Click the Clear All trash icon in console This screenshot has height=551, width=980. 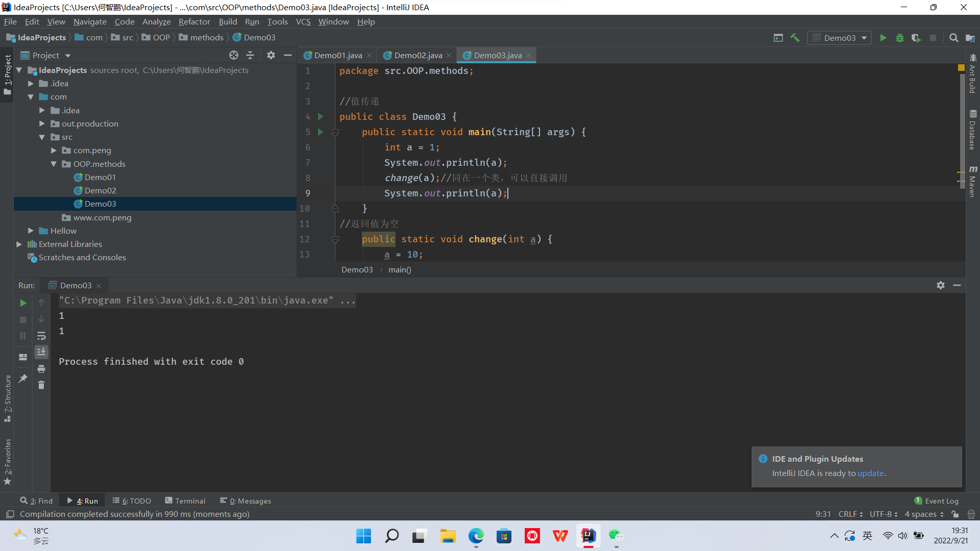point(41,385)
